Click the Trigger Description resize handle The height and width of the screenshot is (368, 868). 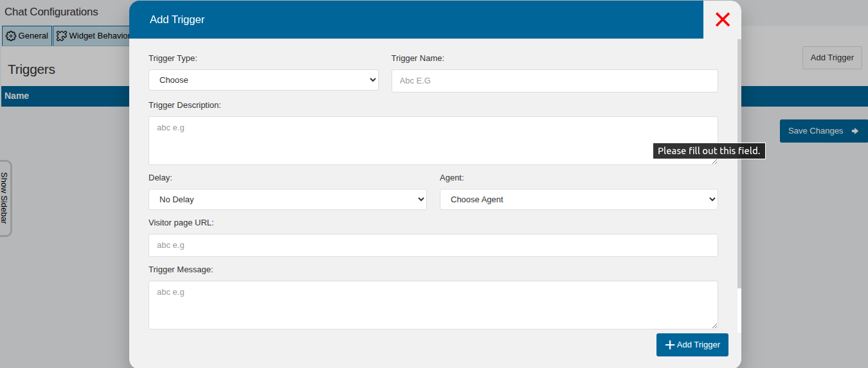coord(714,161)
